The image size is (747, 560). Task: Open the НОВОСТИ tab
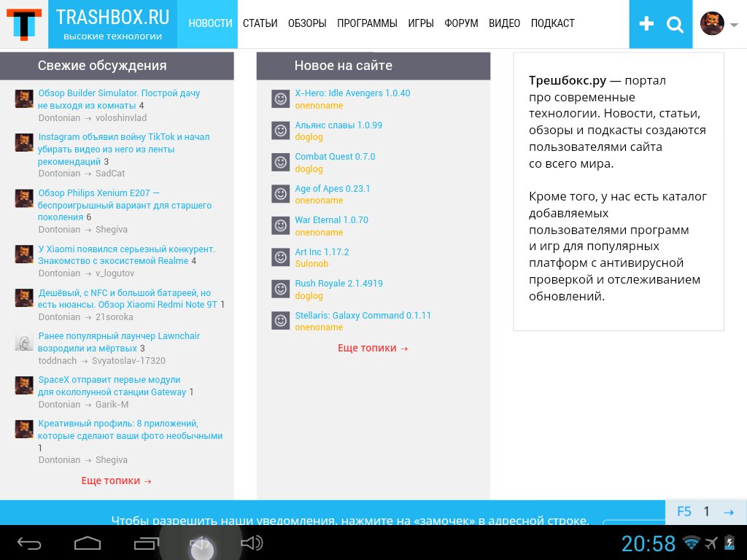211,23
